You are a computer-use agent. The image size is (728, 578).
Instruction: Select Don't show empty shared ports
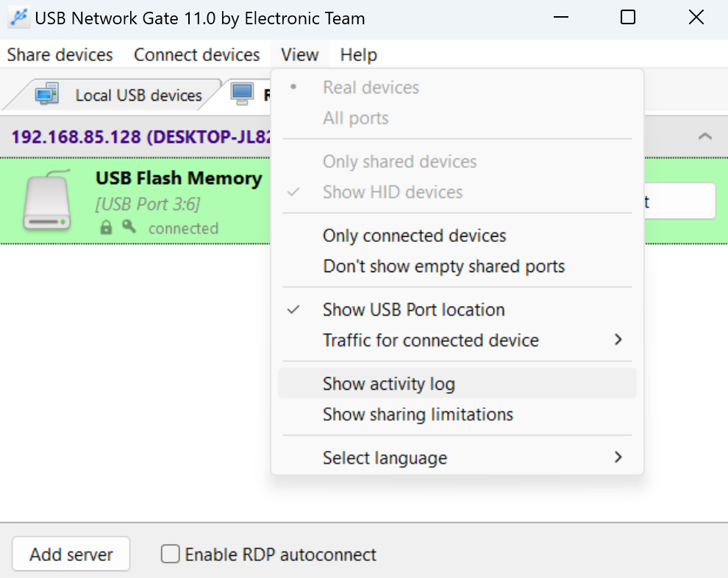tap(443, 266)
